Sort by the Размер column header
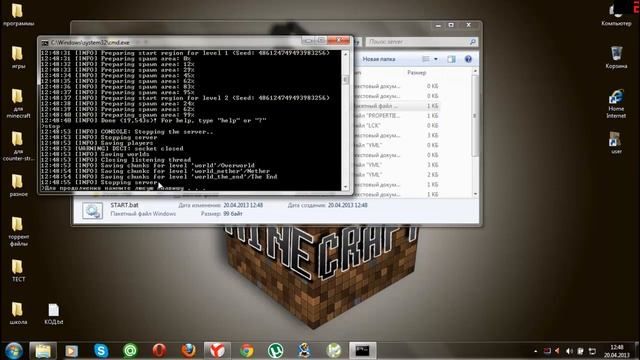The image size is (640, 360). click(x=417, y=73)
